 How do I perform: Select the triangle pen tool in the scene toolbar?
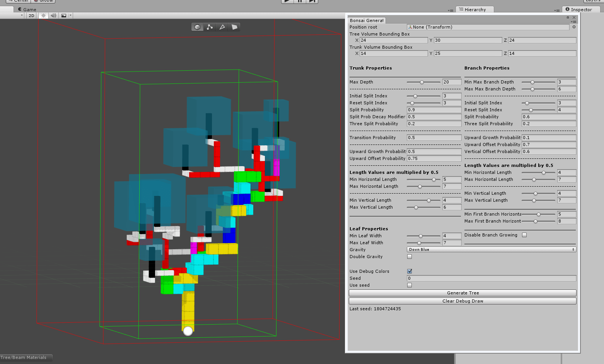click(222, 27)
